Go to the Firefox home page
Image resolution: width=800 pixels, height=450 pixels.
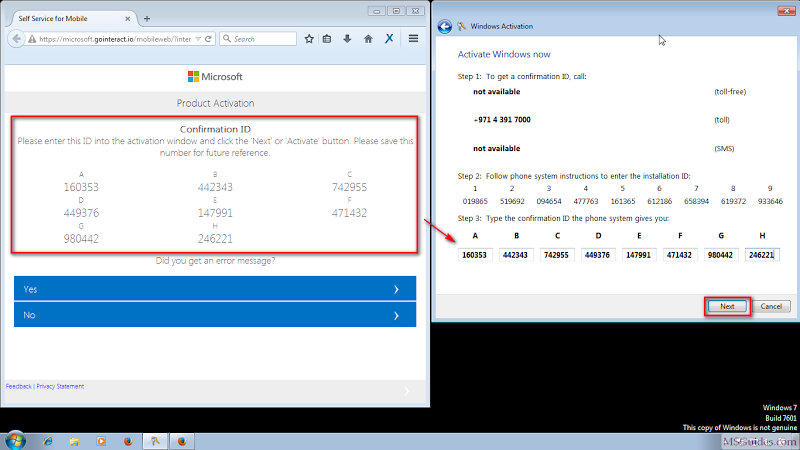(x=368, y=39)
